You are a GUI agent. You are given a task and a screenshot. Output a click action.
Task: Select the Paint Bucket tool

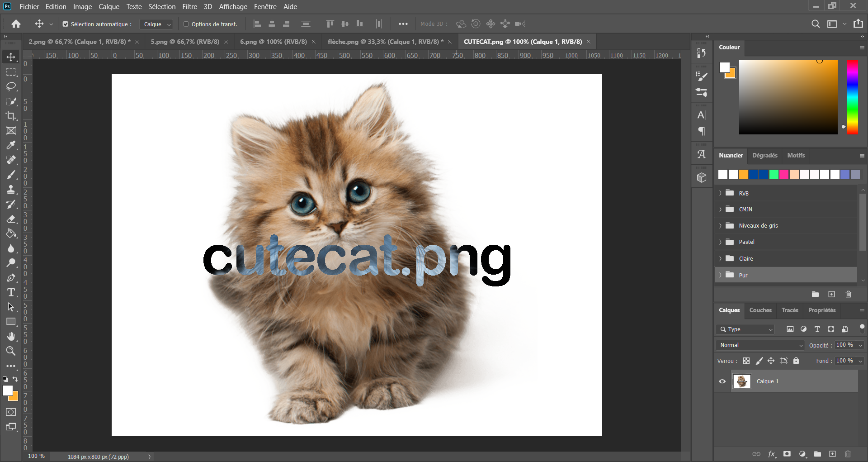(11, 233)
